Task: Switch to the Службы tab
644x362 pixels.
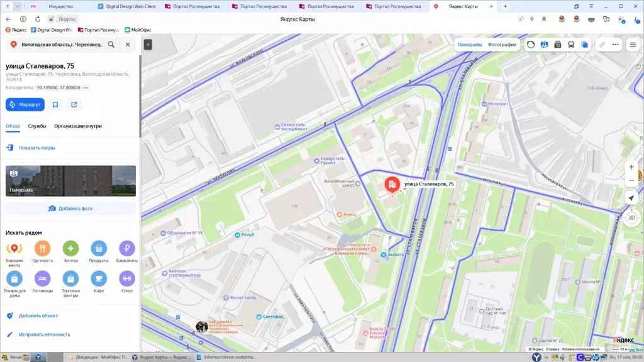Action: tap(37, 126)
